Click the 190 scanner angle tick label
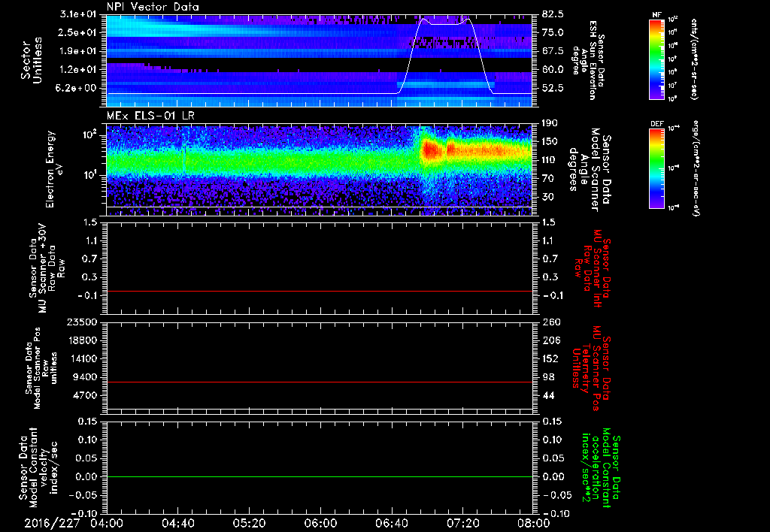 click(550, 123)
